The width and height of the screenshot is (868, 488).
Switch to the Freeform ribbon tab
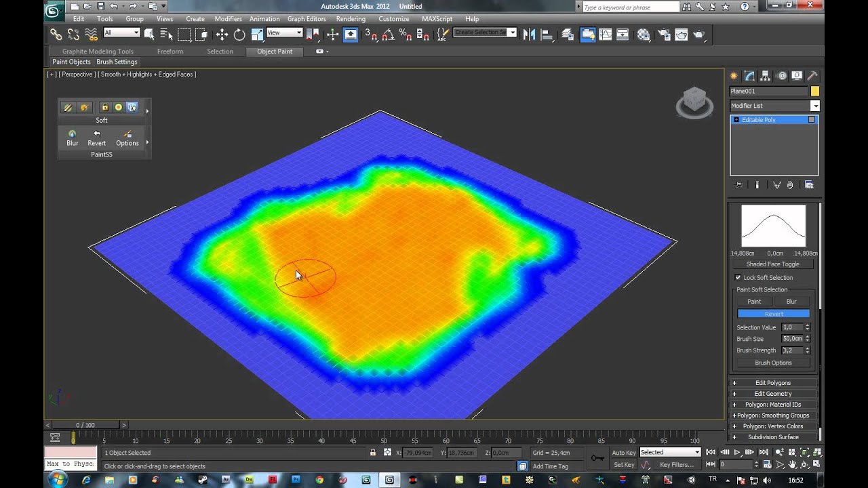coord(170,52)
